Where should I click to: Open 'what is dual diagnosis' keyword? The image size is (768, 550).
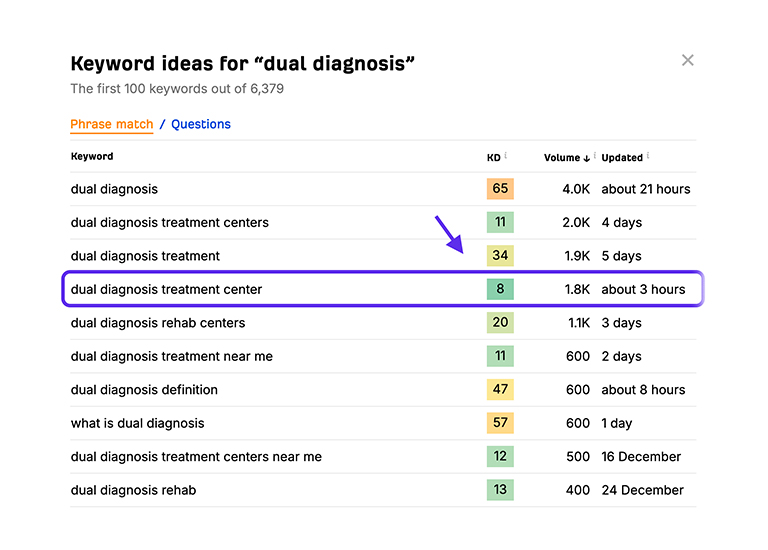pyautogui.click(x=137, y=423)
